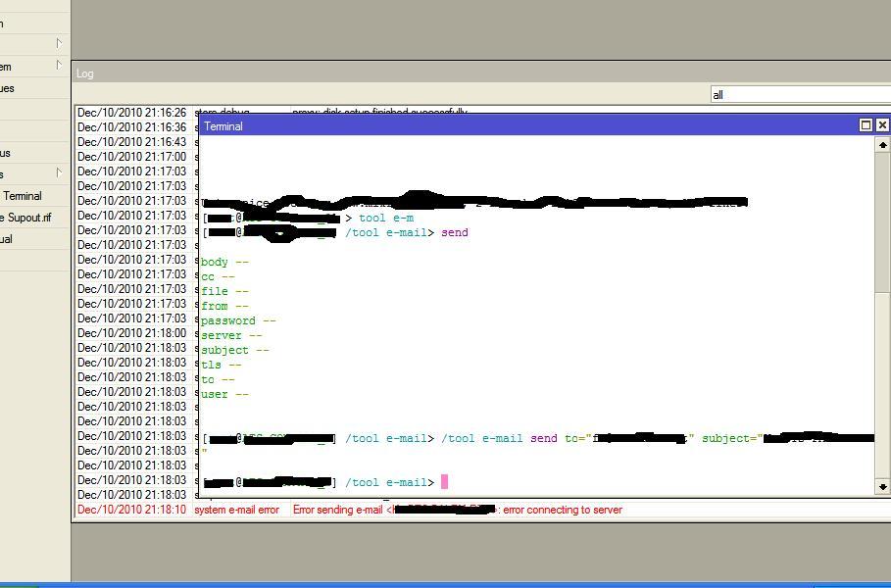Click the 'tool e-m' command text in Terminal

point(386,218)
